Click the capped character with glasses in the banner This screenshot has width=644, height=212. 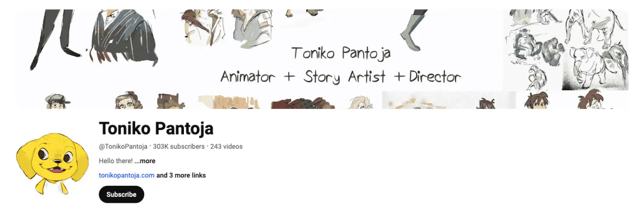58,101
